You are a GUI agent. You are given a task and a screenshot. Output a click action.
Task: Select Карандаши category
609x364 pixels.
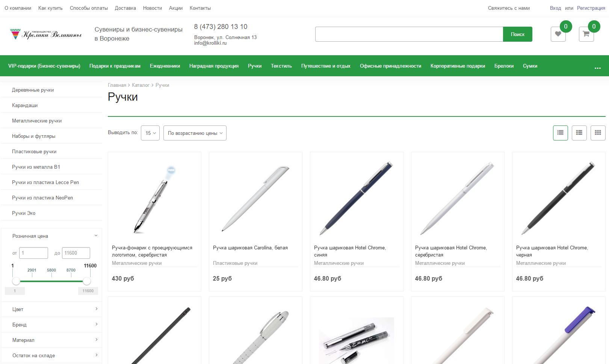52,105
